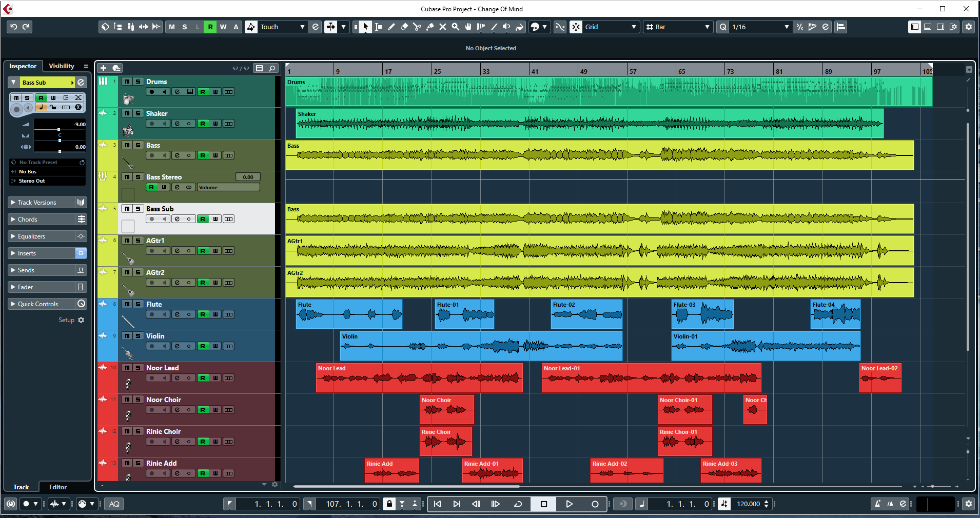
Task: Click the Volume automation parameter on Bass Stereo
Action: pyautogui.click(x=229, y=187)
